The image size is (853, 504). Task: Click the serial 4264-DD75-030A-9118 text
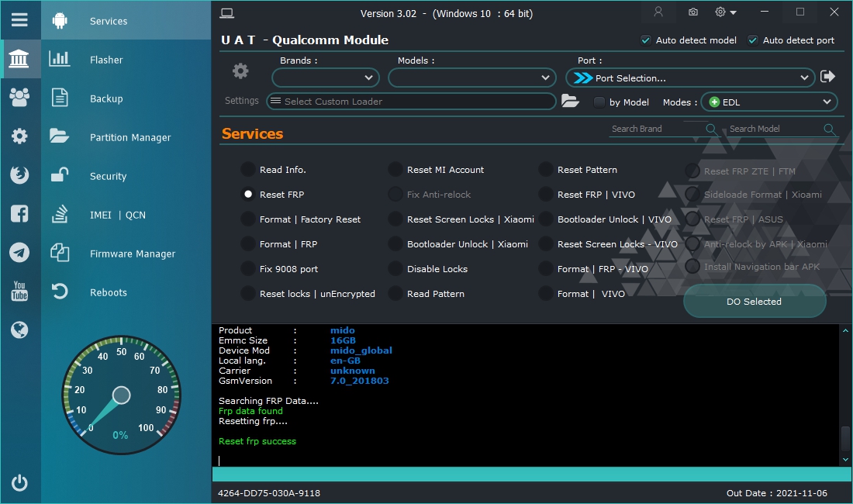tap(269, 493)
